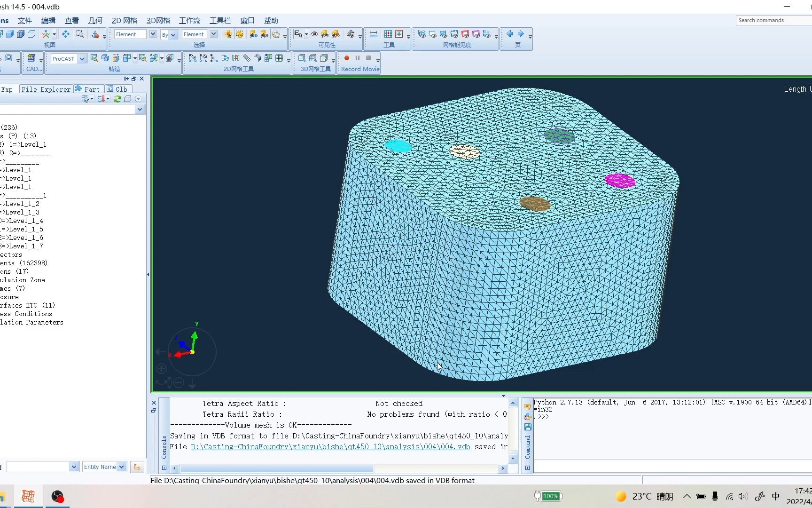The width and height of the screenshot is (812, 508).
Task: Click the wireframe box display icon
Action: click(x=31, y=34)
